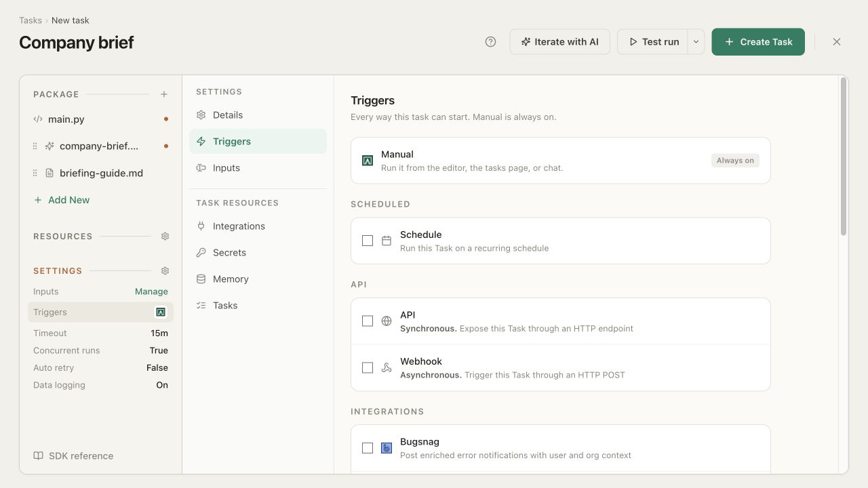Click Add New in package list

tap(62, 200)
